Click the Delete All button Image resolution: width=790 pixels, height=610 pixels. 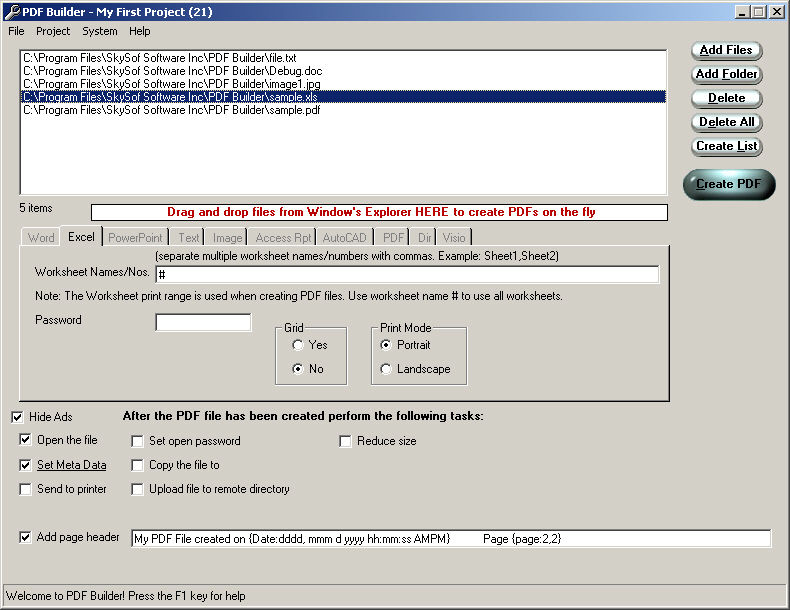pos(726,122)
